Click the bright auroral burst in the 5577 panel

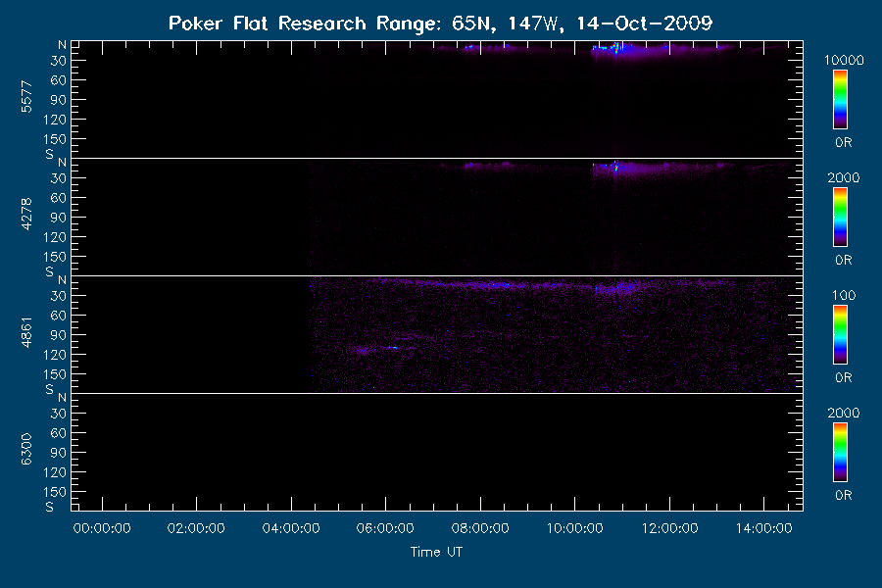coord(614,48)
